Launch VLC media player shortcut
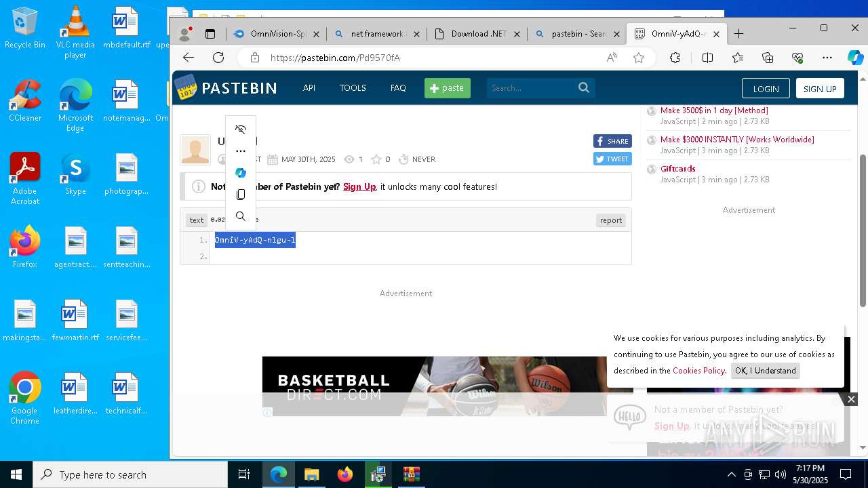Image resolution: width=868 pixels, height=488 pixels. (x=75, y=32)
